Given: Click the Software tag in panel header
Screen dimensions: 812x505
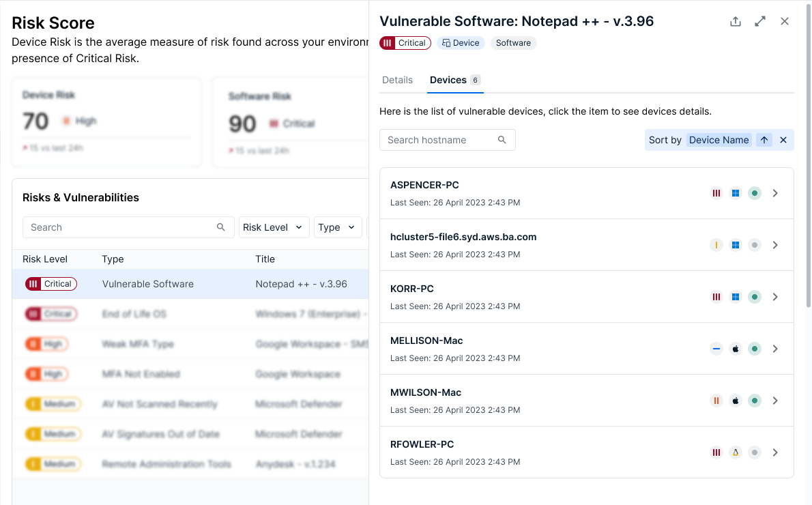Looking at the screenshot, I should coord(513,43).
